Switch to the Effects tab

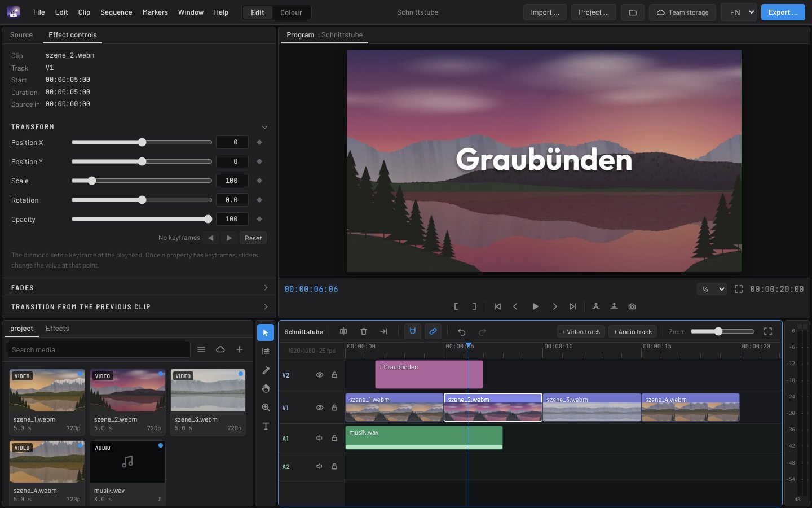click(58, 329)
